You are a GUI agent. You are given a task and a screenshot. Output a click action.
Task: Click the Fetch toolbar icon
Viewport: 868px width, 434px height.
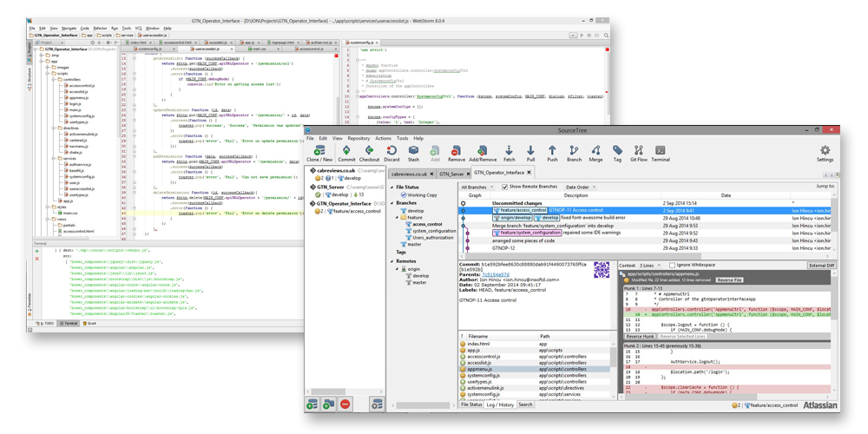509,154
